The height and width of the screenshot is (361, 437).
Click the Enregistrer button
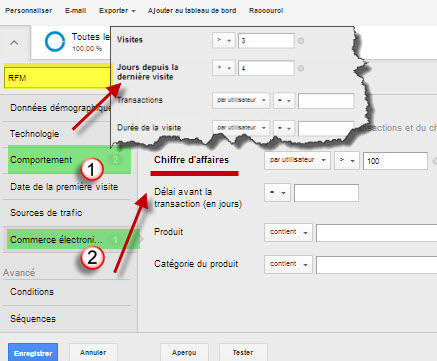33,353
